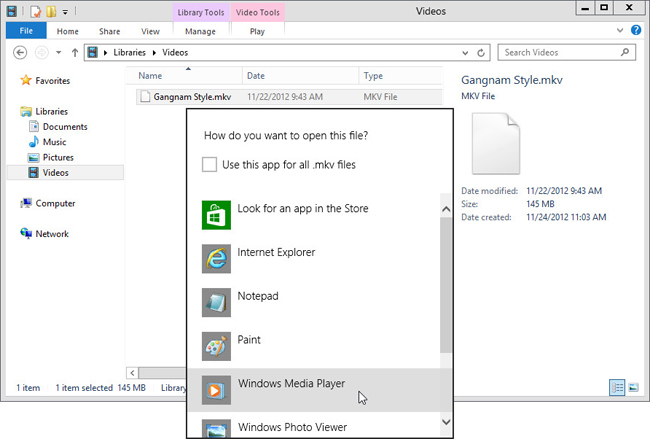Click the Notepad app icon
This screenshot has height=439, width=650.
(x=216, y=303)
